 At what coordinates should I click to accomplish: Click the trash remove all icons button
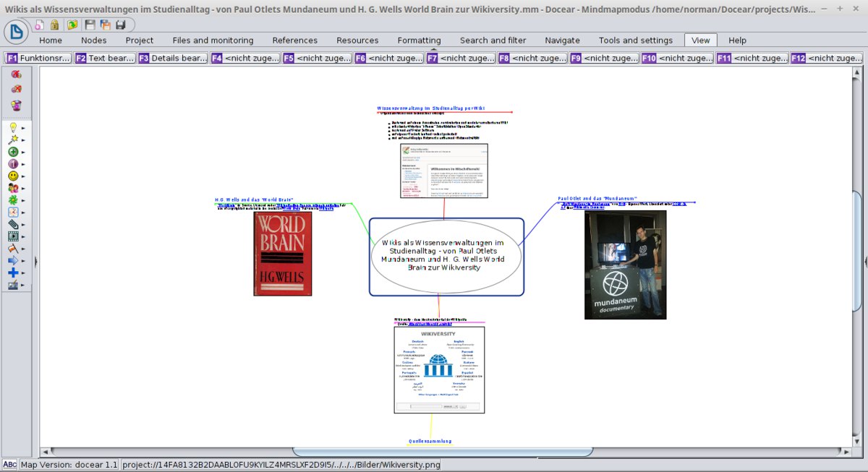pos(16,106)
